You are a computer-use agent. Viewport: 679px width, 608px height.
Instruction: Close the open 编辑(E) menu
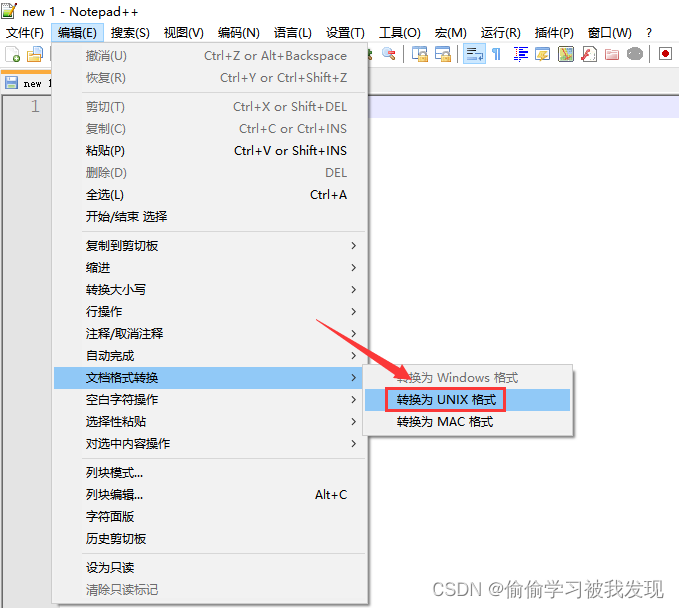coord(77,33)
